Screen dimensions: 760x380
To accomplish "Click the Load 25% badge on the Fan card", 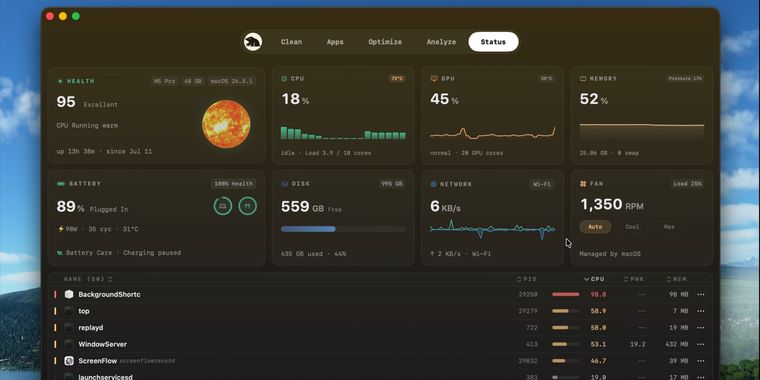I will point(687,184).
